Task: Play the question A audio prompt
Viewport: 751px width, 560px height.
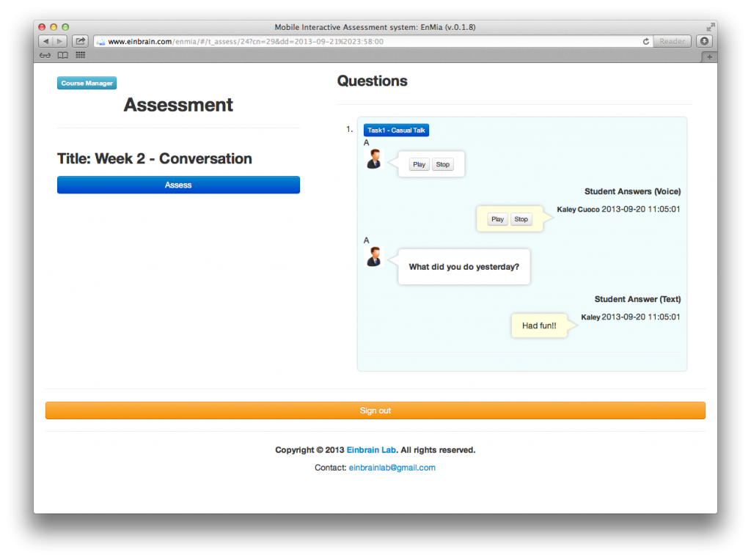Action: click(x=419, y=164)
